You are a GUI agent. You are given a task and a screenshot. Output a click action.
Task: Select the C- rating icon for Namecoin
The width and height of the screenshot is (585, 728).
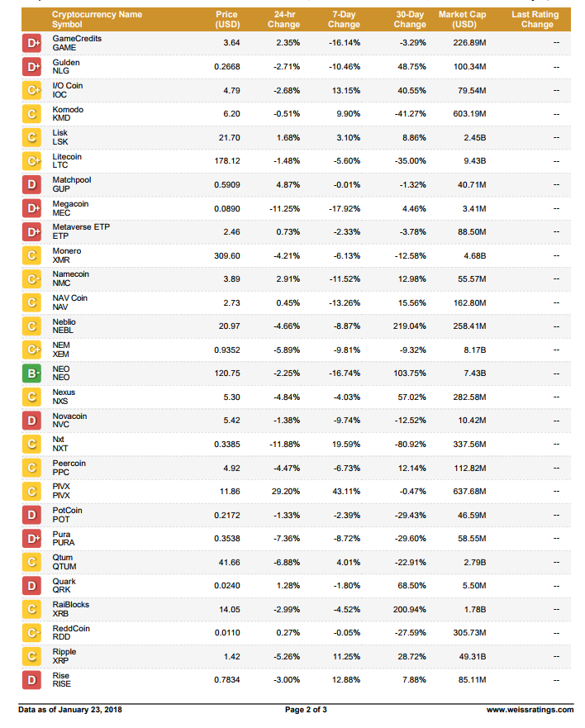(x=31, y=279)
